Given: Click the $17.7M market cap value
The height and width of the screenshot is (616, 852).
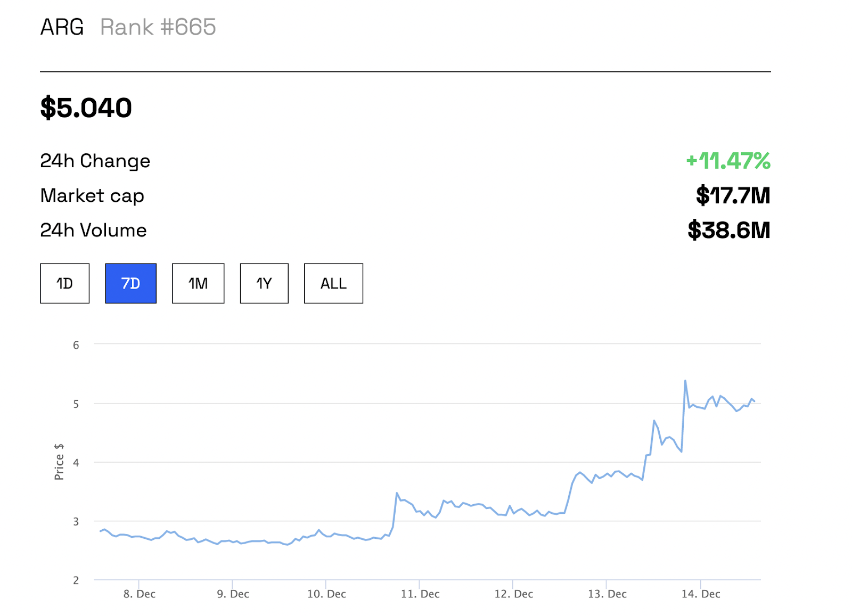Looking at the screenshot, I should pos(733,195).
